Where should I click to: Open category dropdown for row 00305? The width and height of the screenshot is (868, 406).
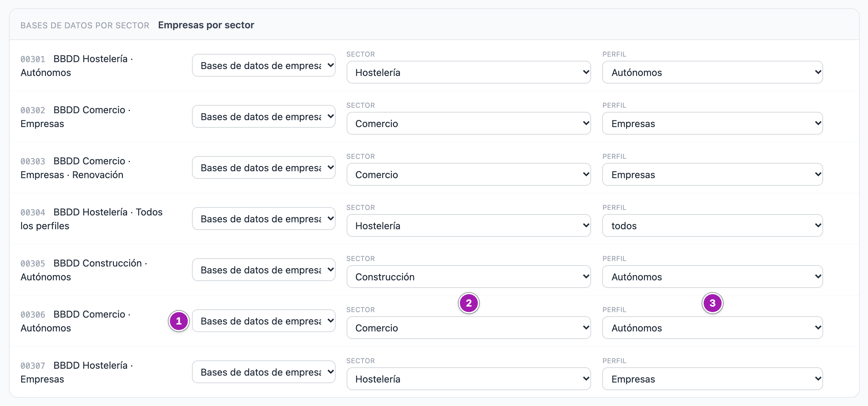coord(264,270)
